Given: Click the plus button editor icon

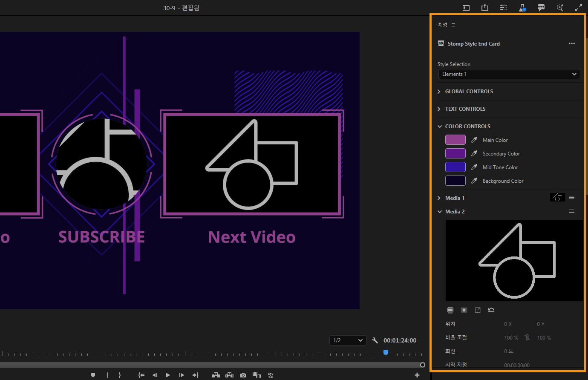Looking at the screenshot, I should tap(417, 375).
